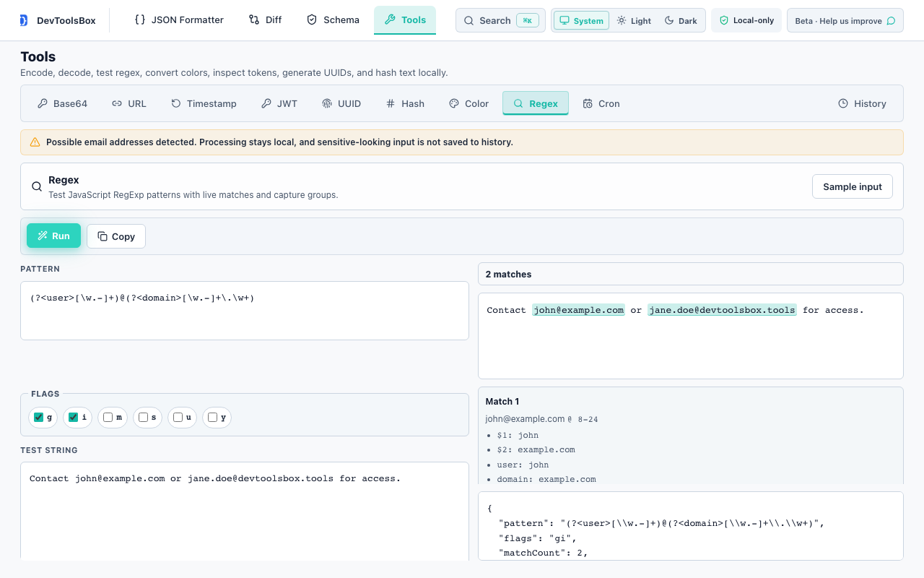The width and height of the screenshot is (924, 578).
Task: Go to the Diff page
Action: click(265, 20)
